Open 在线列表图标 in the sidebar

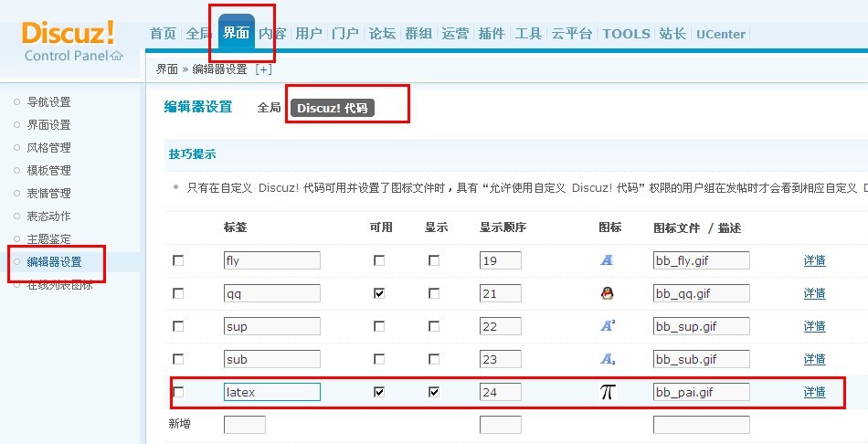coord(59,285)
